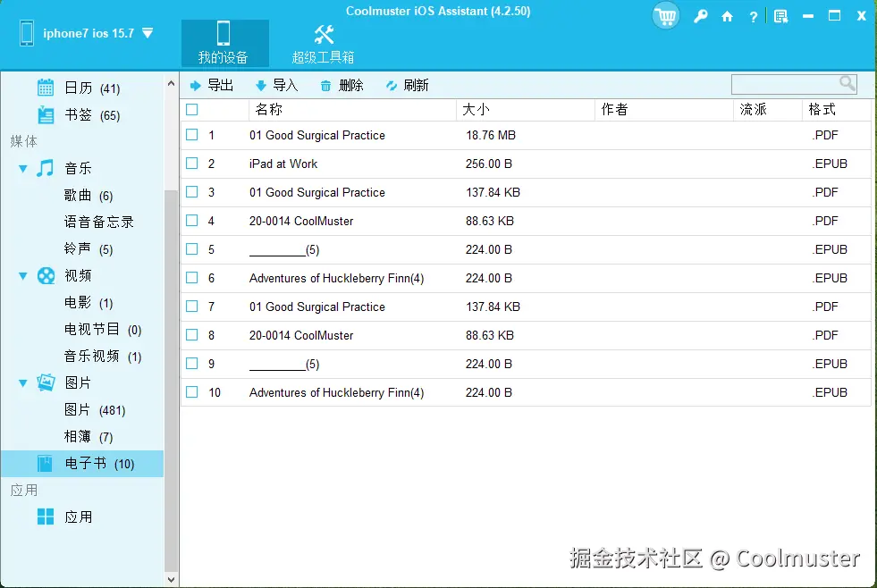Open 电视节目 (0) category
877x588 pixels.
click(x=103, y=329)
